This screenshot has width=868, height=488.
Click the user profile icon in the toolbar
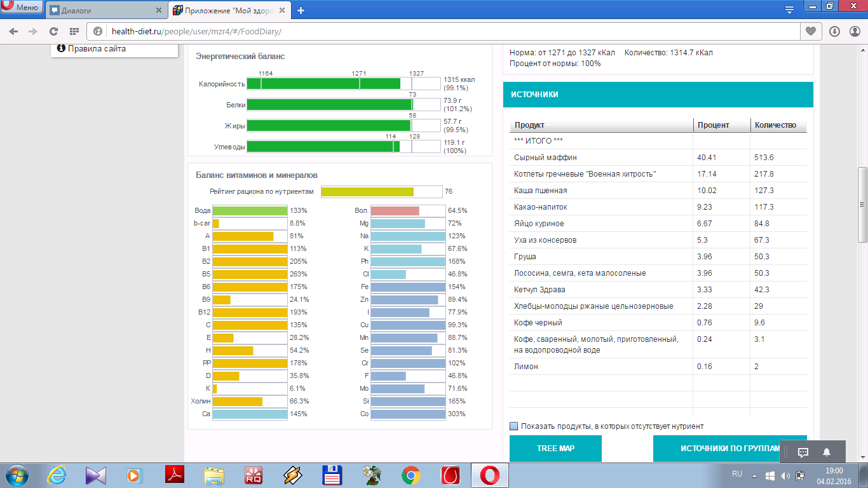click(855, 31)
